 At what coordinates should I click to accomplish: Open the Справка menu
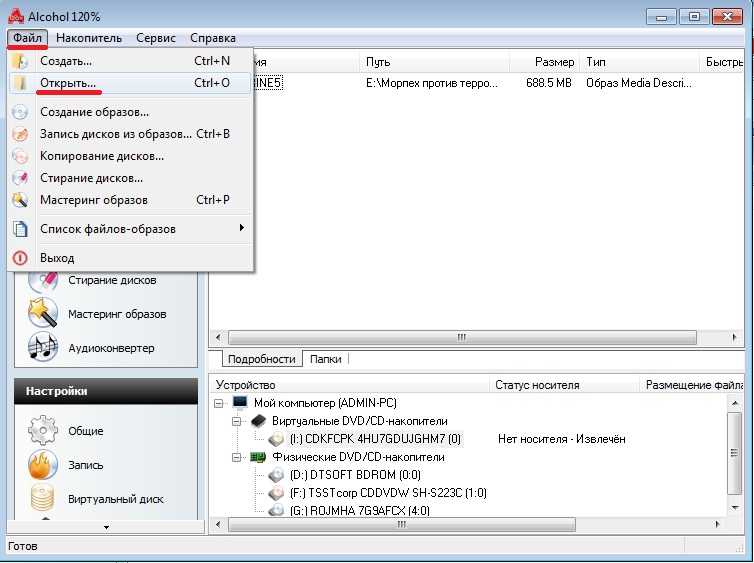[x=213, y=38]
